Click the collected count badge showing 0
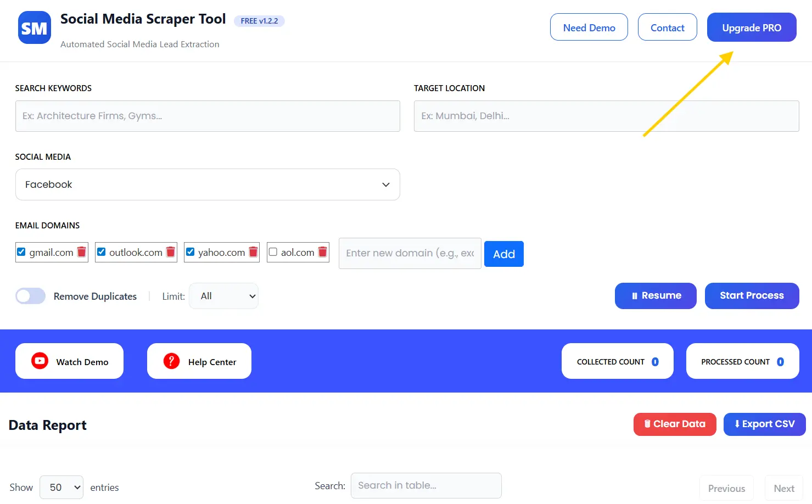Viewport: 812px width, 504px height. 655,362
